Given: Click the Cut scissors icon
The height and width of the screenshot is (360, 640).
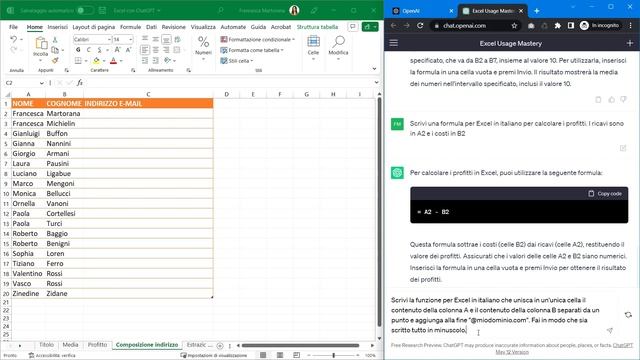Looking at the screenshot, I should point(55,40).
